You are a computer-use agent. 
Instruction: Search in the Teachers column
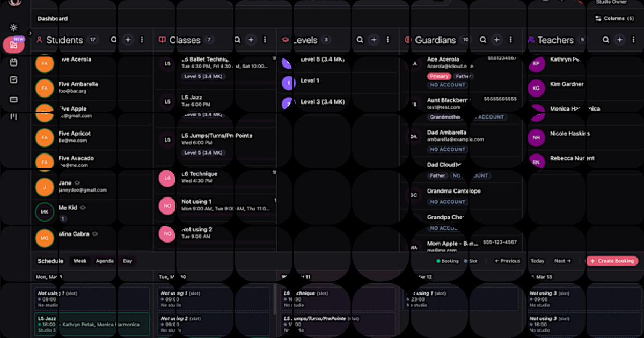pos(605,40)
